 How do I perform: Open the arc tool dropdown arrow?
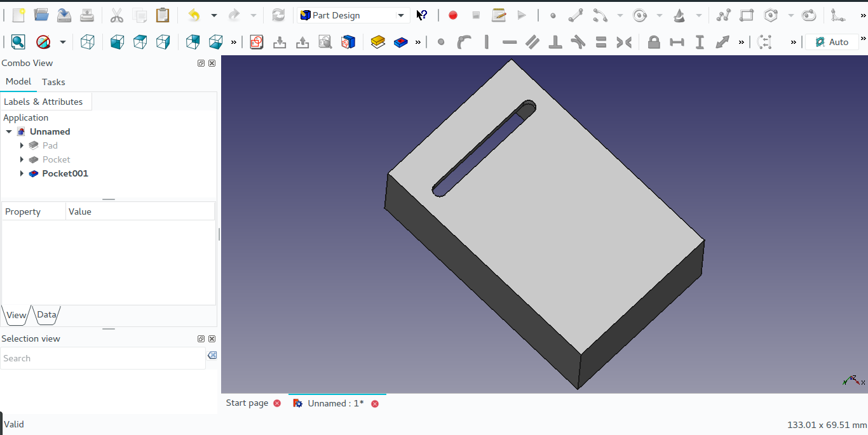620,15
